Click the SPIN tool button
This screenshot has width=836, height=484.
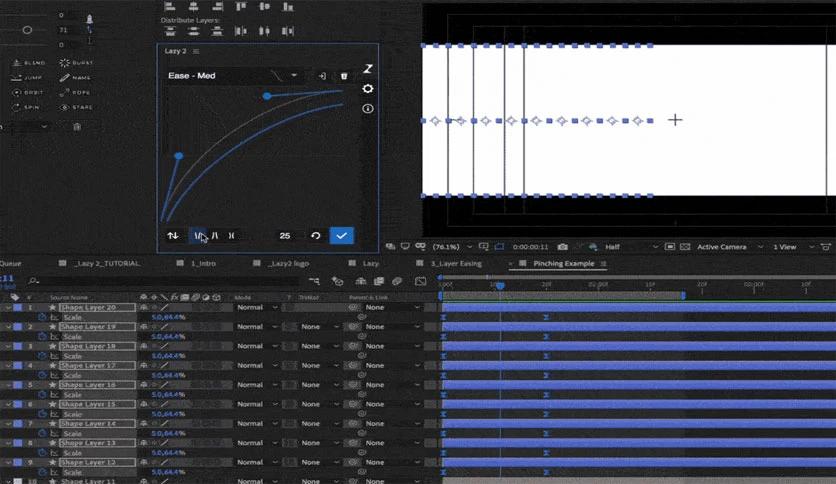click(x=26, y=107)
